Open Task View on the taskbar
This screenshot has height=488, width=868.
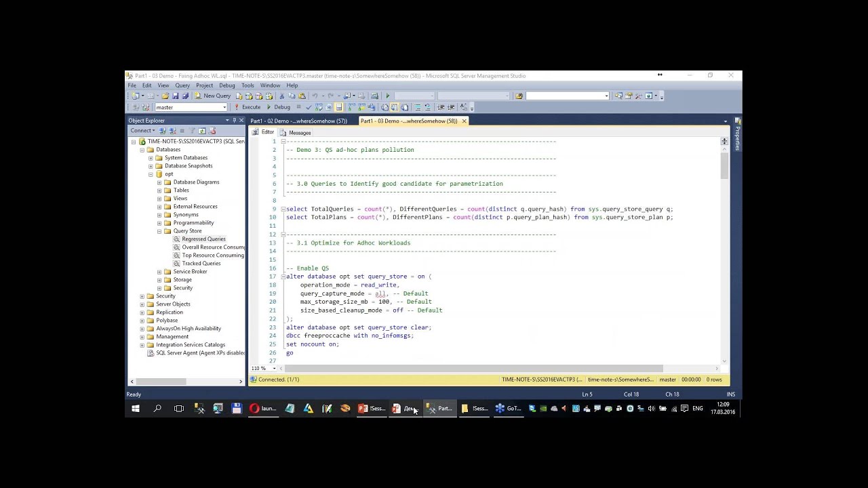[179, 409]
